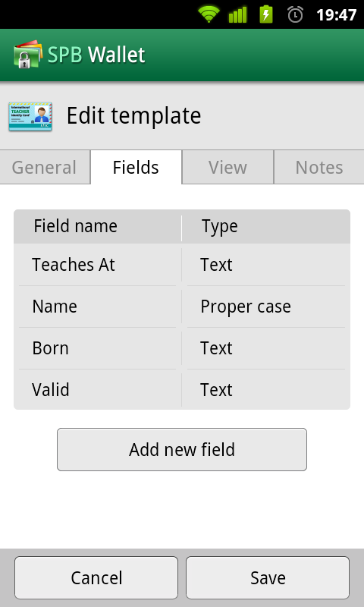
Task: Open the Notes tab
Action: point(319,167)
